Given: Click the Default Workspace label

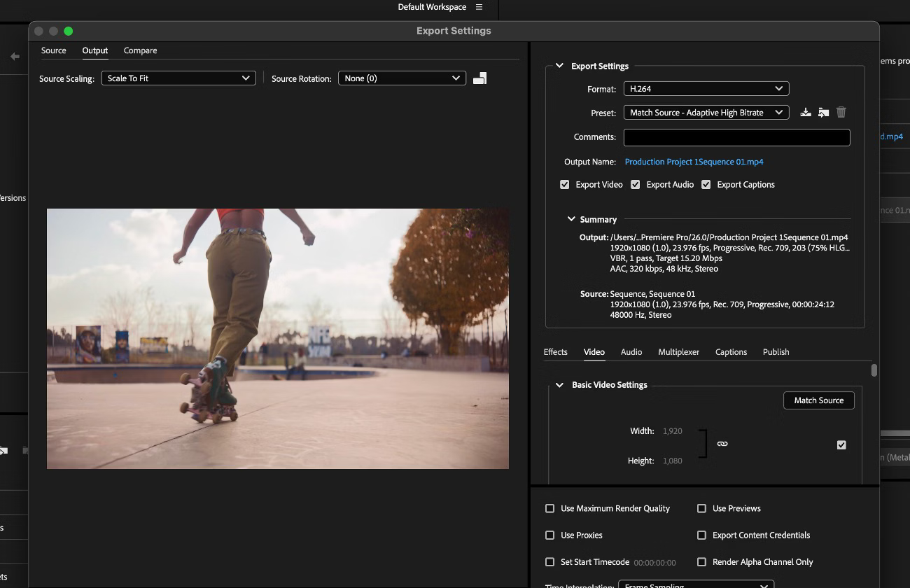Looking at the screenshot, I should click(432, 7).
